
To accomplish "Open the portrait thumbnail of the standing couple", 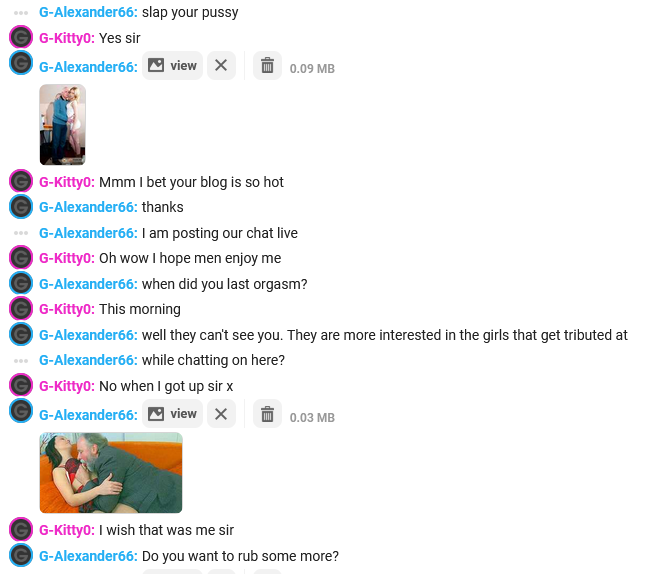I will click(62, 125).
